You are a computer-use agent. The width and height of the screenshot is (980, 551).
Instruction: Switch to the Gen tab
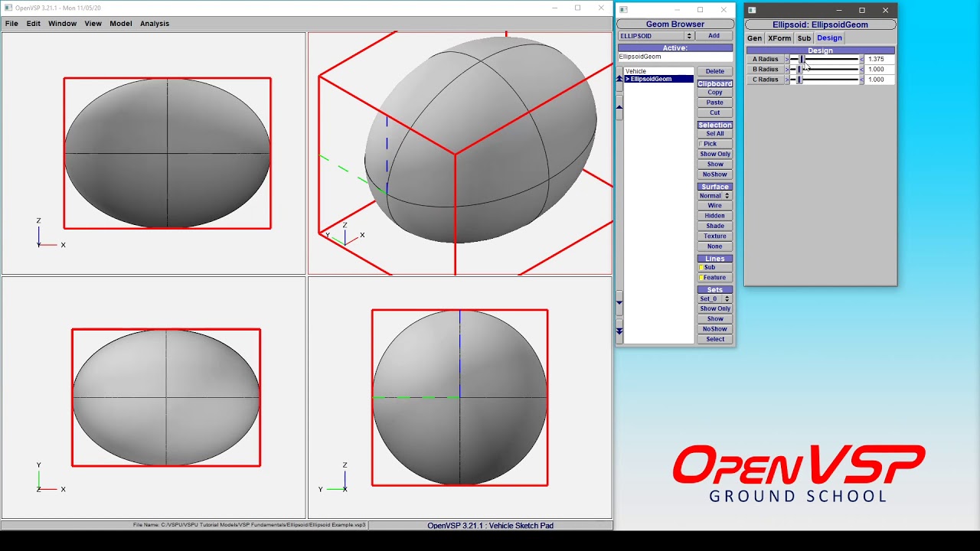coord(755,38)
